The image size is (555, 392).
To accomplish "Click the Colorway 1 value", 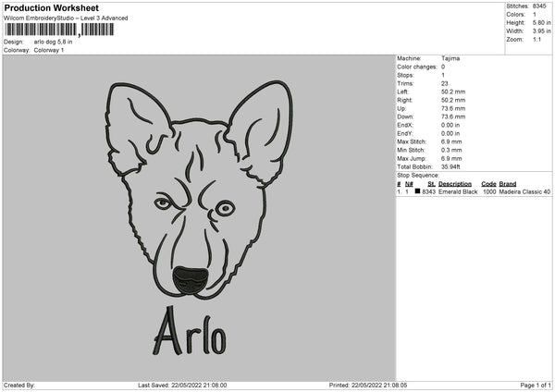I will tap(48, 50).
